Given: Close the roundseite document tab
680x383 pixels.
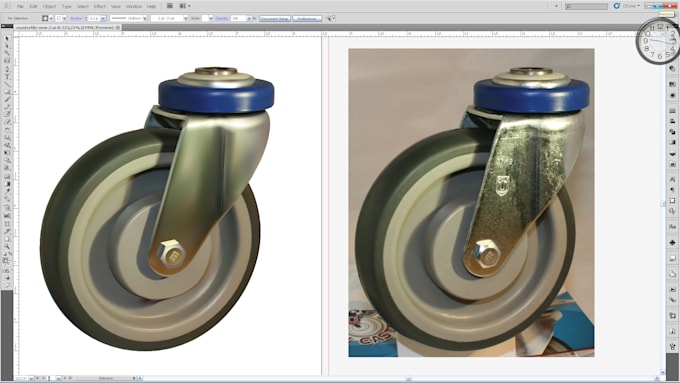Looking at the screenshot, I should coord(118,27).
